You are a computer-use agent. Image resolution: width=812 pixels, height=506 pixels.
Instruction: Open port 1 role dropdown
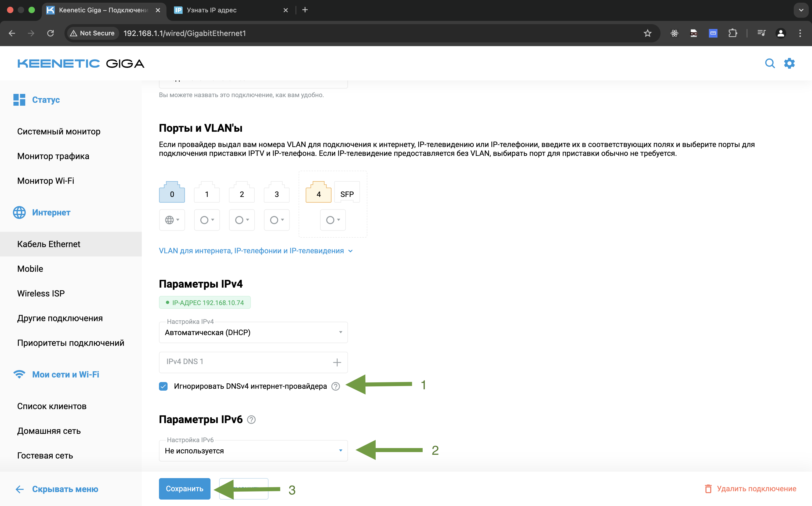(x=207, y=220)
